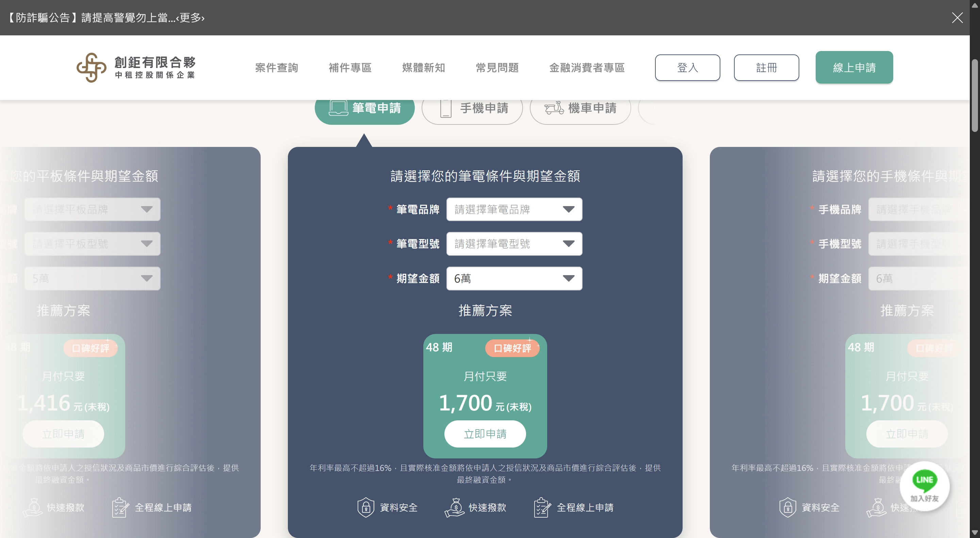
Task: Click the 資料安全 shield icon in phone card
Action: click(787, 507)
